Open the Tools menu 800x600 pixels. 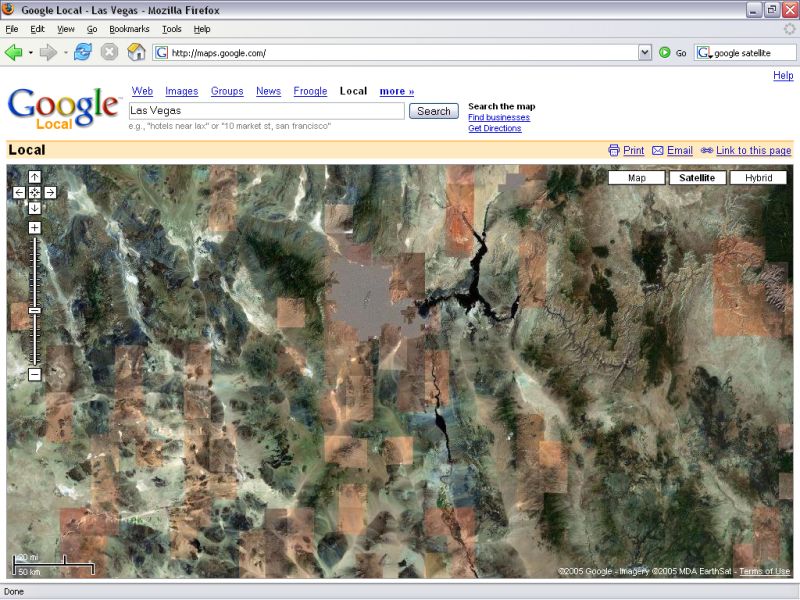[172, 29]
